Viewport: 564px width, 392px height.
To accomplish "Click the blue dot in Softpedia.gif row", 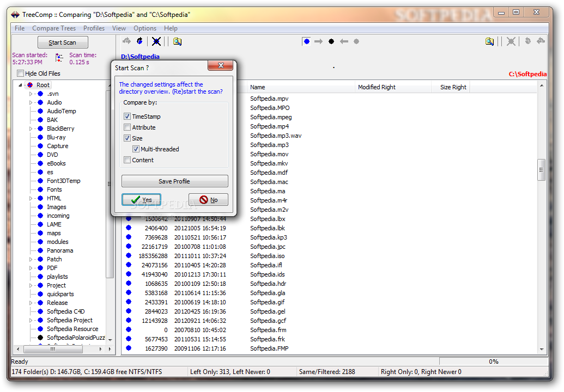I will point(129,302).
